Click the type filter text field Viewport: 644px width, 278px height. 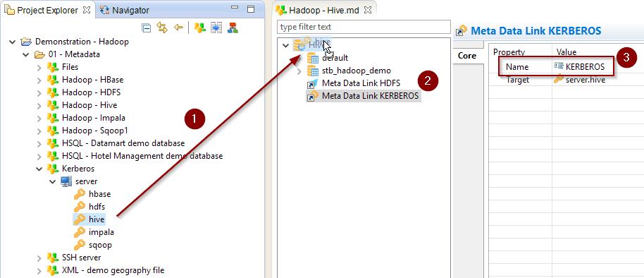pos(364,27)
